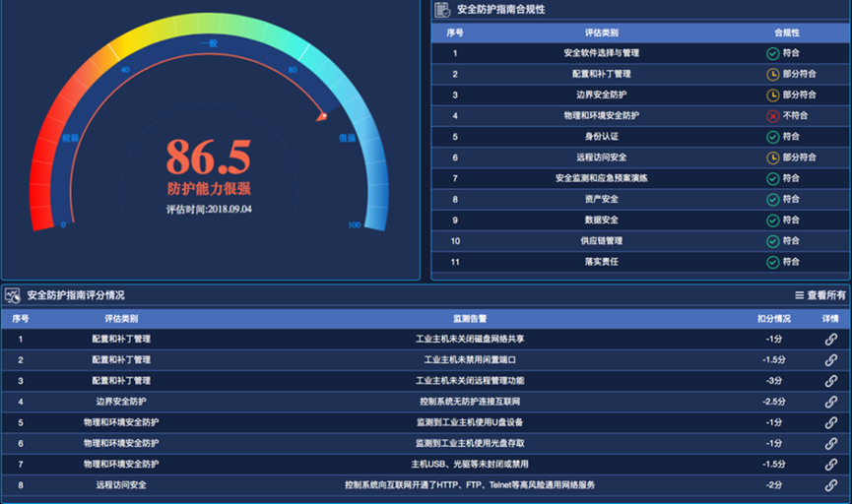Click the 合规性 column header

point(787,32)
